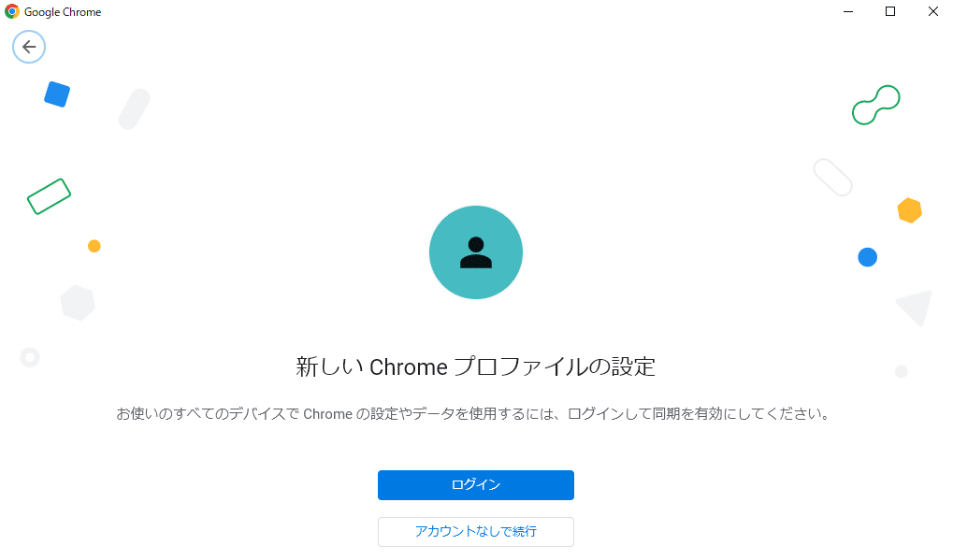The width and height of the screenshot is (953, 560).
Task: Minimize the Chrome window
Action: (848, 11)
